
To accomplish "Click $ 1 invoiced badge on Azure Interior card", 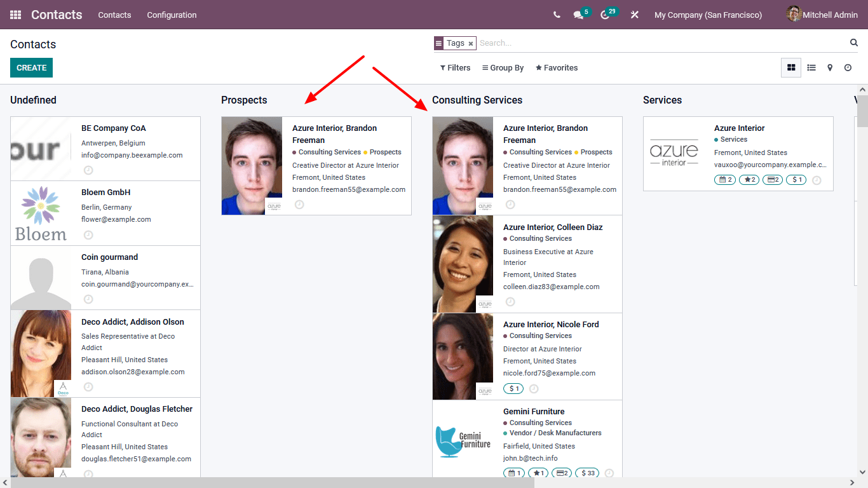I will pyautogui.click(x=796, y=180).
